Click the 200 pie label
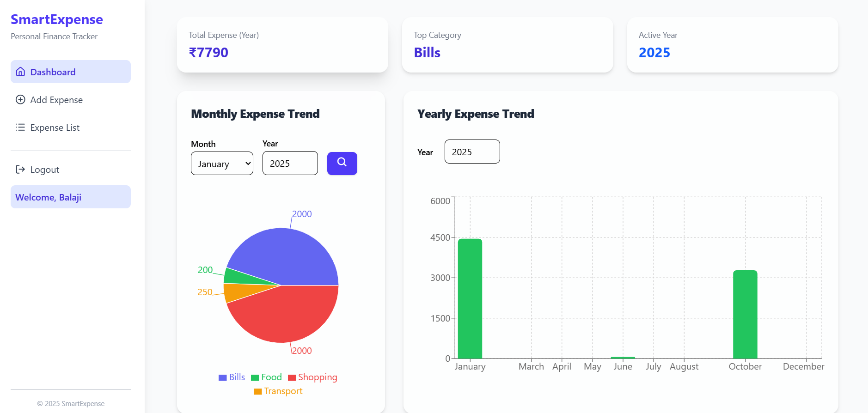Screen dimensions: 868x413 (x=205, y=270)
